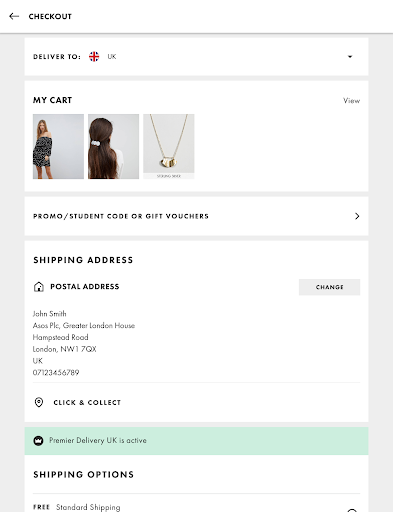
Task: Click the Premier Delivery crown icon
Action: [38, 441]
